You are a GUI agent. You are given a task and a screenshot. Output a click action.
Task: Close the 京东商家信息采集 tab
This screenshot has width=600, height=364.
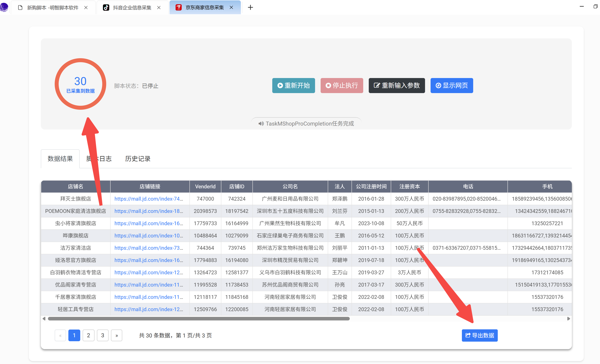pyautogui.click(x=231, y=8)
